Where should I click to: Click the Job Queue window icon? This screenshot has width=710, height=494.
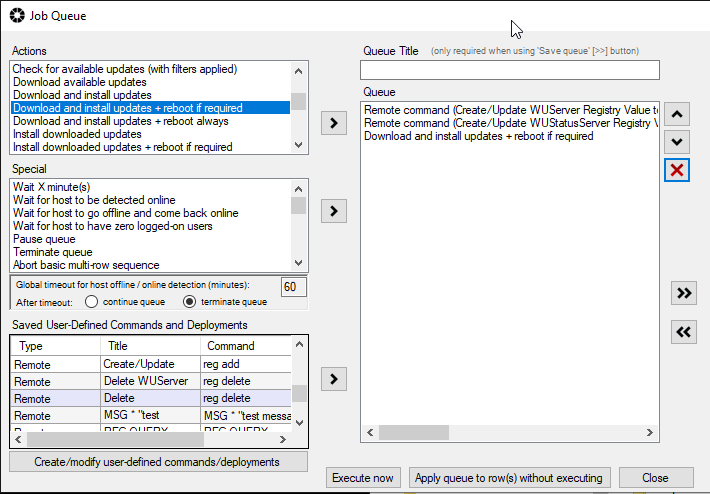[17, 15]
